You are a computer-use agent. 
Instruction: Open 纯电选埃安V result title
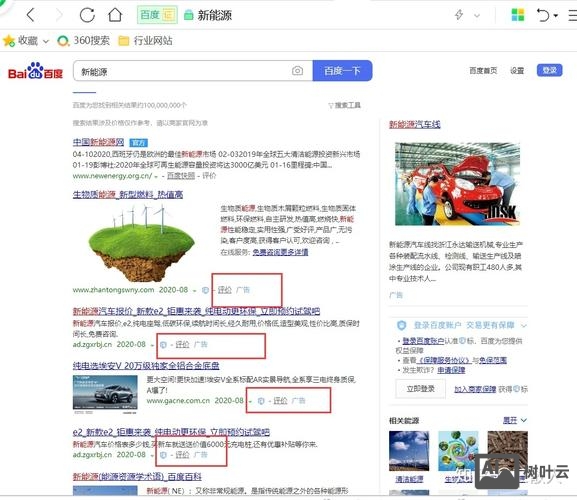click(146, 366)
